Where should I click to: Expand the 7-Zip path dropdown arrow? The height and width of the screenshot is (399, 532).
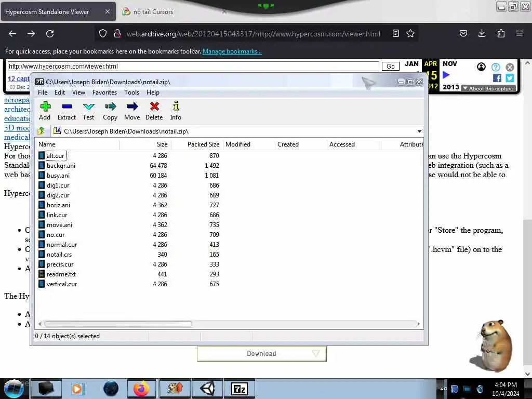click(419, 131)
